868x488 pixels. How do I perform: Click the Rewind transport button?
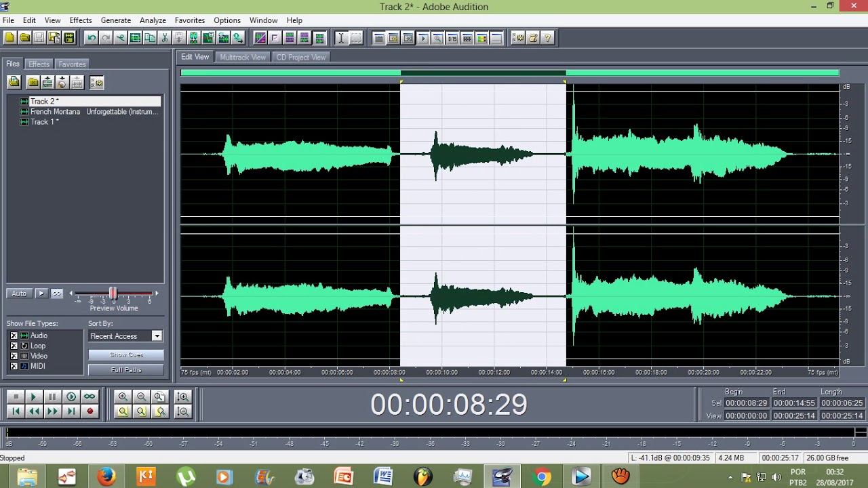click(34, 411)
